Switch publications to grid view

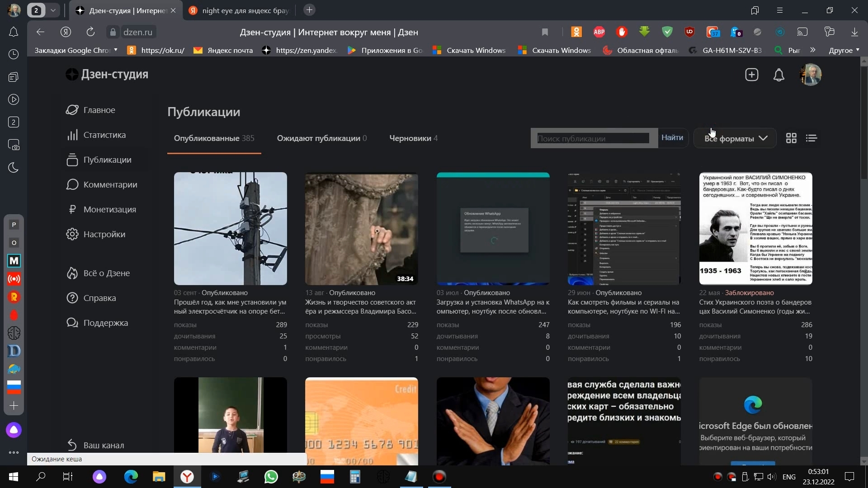(791, 138)
